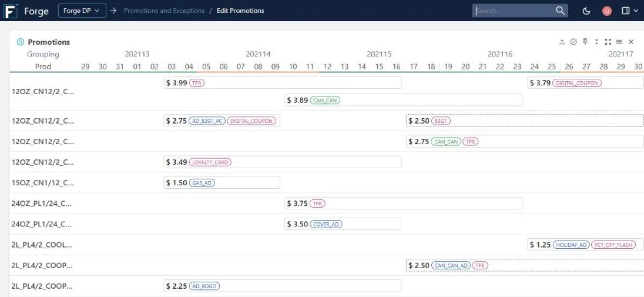
Task: Select the $3.49 price text
Action: (177, 162)
